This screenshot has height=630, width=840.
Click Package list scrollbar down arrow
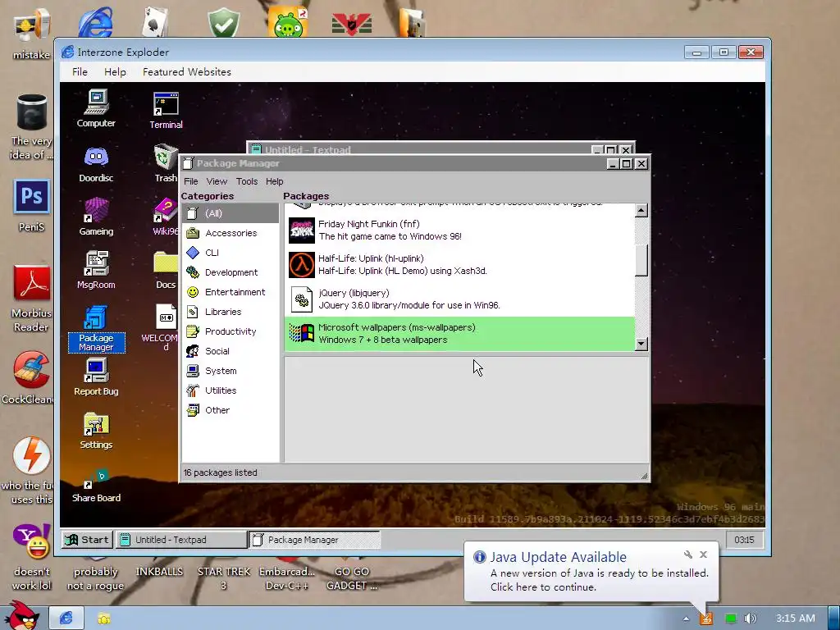coord(641,344)
